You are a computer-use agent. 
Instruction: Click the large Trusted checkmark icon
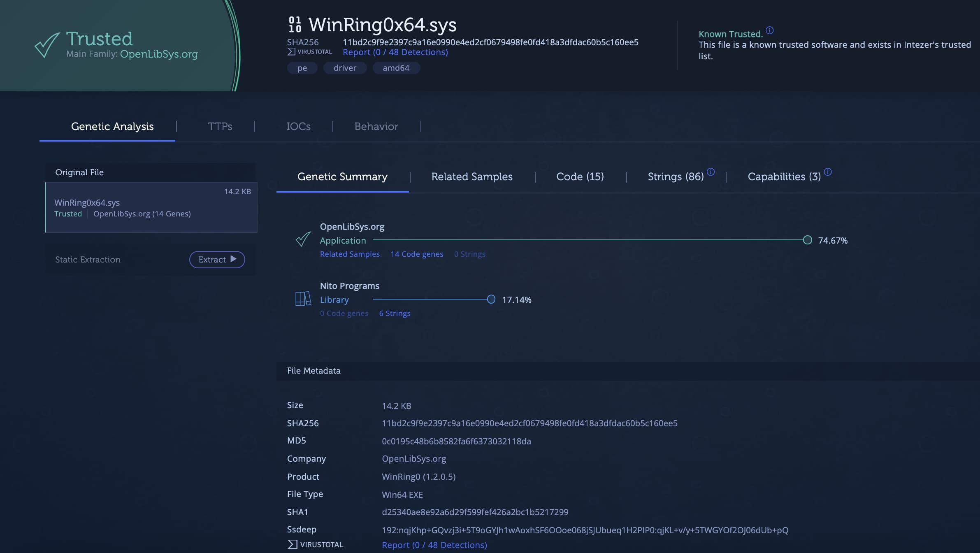[x=47, y=44]
